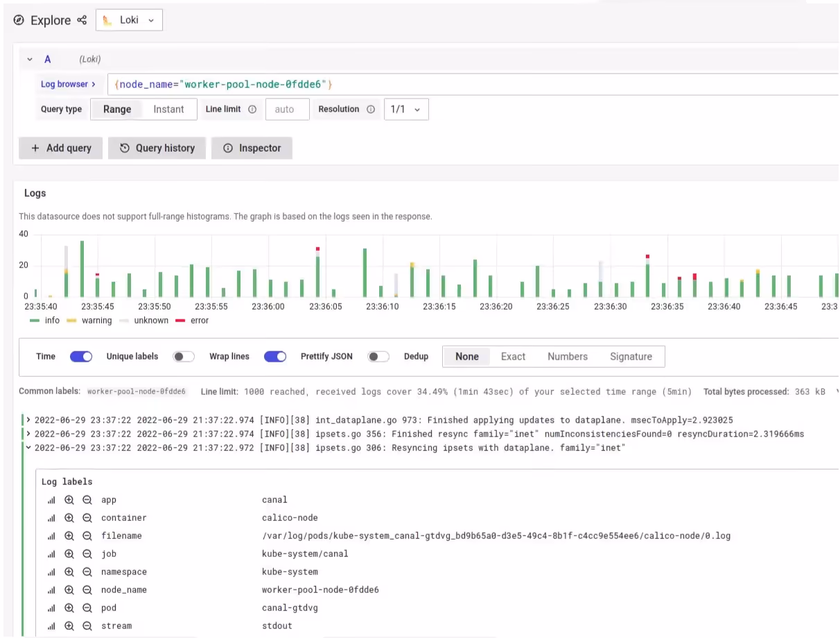Click the Resolution info icon
The width and height of the screenshot is (840, 638).
coord(371,109)
